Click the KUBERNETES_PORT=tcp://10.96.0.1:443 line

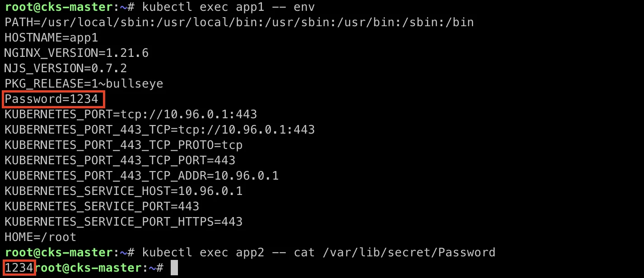click(131, 114)
